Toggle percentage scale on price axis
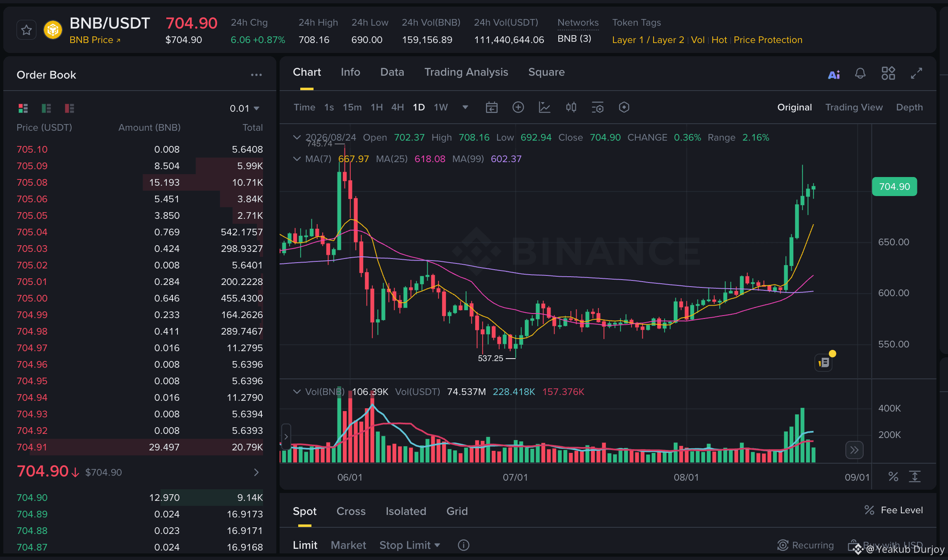Screen dimensions: 948x560 tap(893, 477)
